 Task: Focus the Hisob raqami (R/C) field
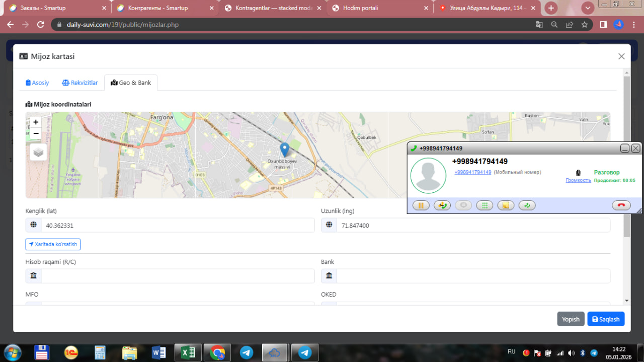177,276
